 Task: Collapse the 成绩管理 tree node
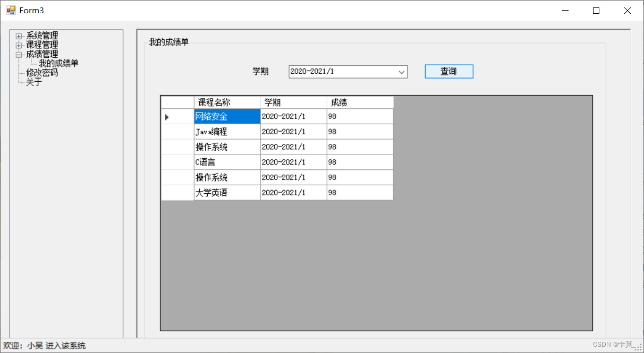[x=19, y=54]
